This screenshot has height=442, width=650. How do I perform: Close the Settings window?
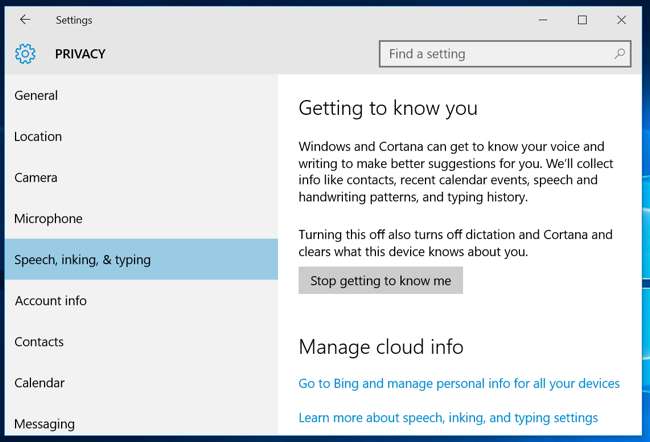point(622,19)
